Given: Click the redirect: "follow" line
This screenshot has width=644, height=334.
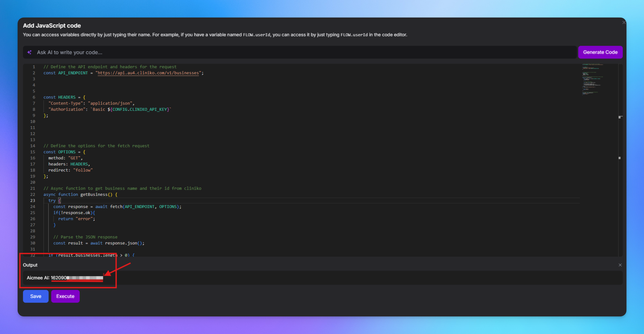Looking at the screenshot, I should tap(70, 170).
